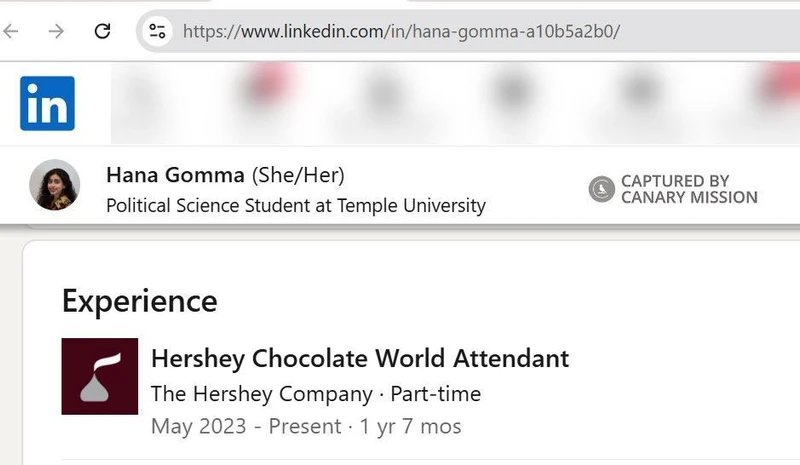Reload the current page

click(101, 31)
